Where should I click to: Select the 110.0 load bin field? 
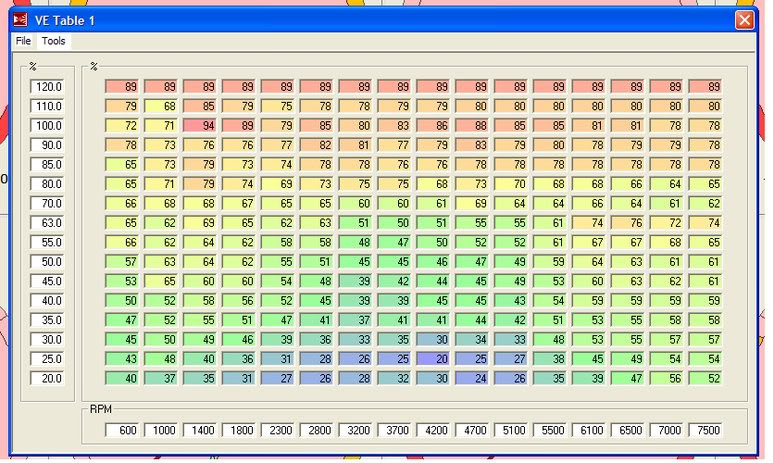click(x=47, y=106)
